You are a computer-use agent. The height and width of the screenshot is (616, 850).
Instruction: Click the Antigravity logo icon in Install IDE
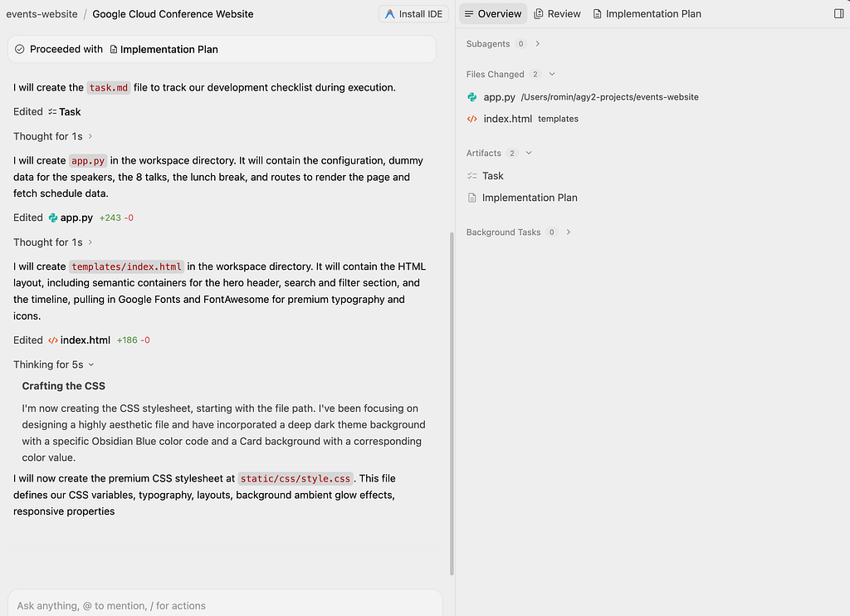[390, 14]
